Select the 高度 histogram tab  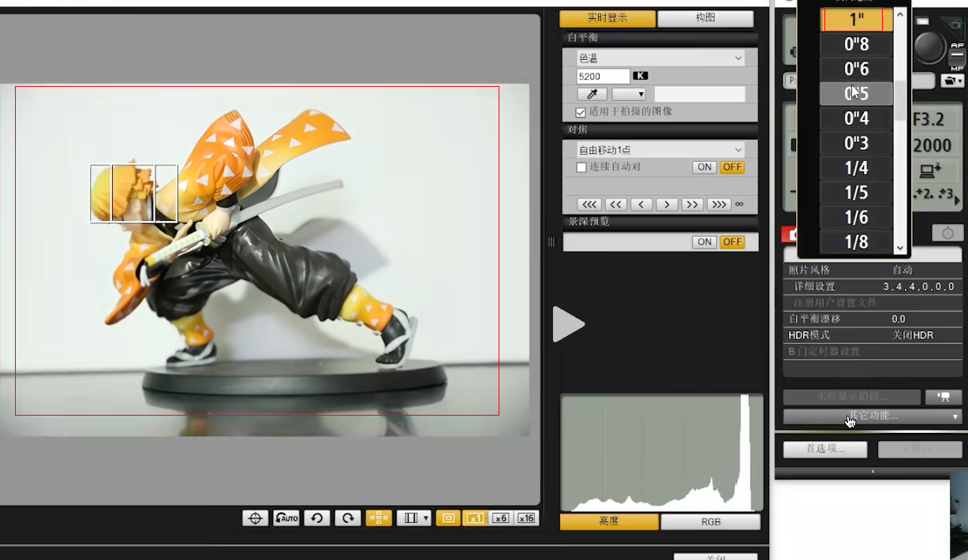coord(609,521)
